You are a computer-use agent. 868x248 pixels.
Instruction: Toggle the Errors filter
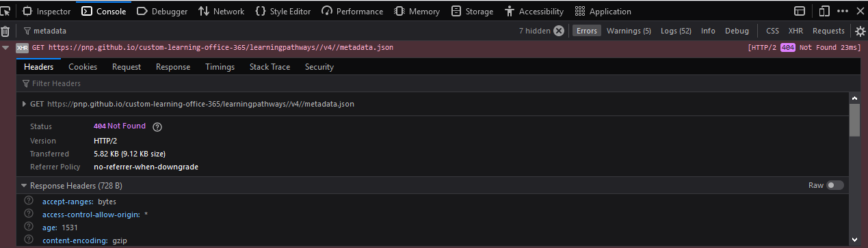(586, 31)
